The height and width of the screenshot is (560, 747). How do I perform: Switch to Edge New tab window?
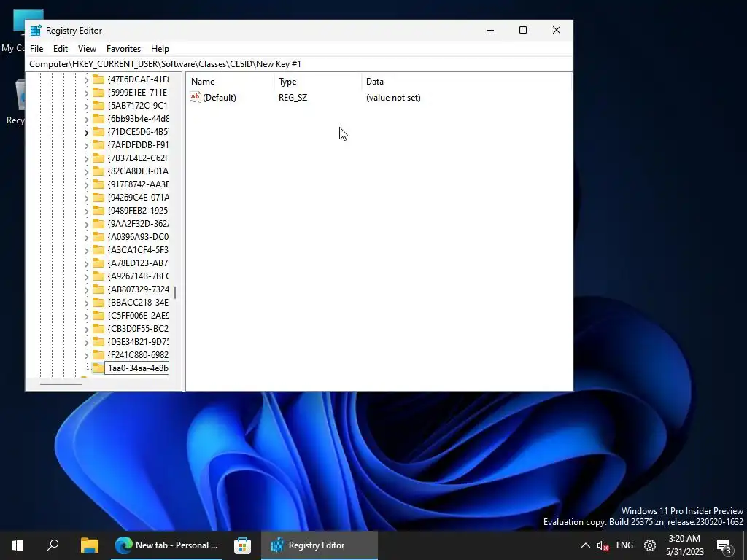tap(167, 545)
